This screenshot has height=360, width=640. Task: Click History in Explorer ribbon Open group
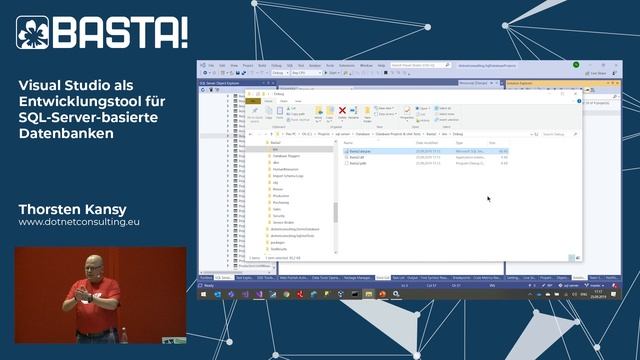[x=422, y=120]
